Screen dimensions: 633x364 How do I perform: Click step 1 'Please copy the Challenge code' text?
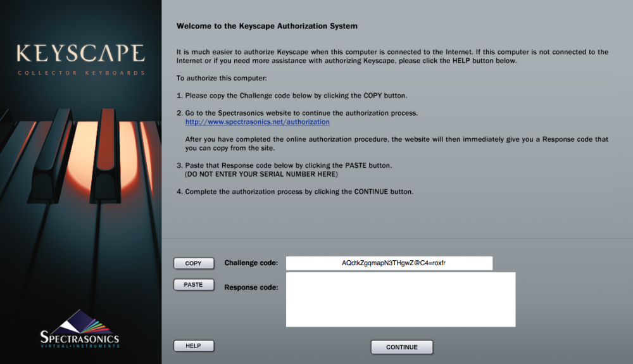coord(292,96)
